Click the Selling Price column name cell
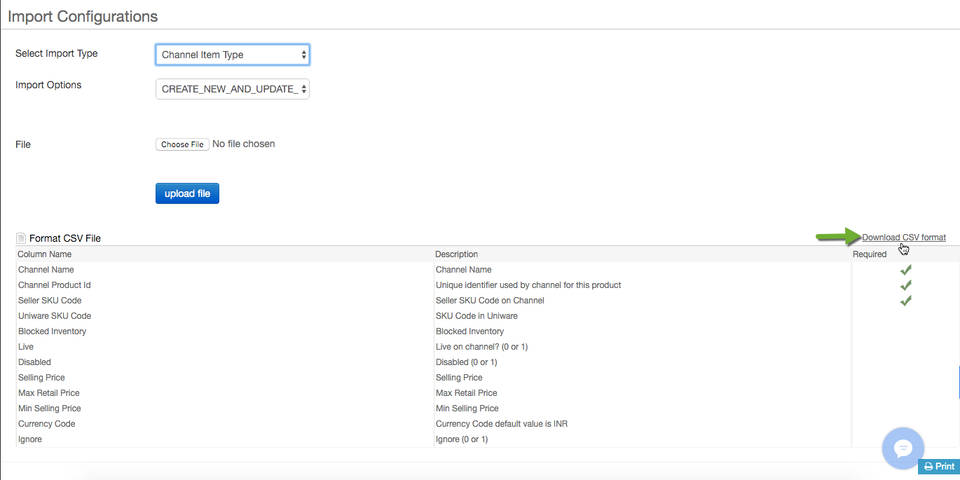Image resolution: width=960 pixels, height=480 pixels. (41, 377)
